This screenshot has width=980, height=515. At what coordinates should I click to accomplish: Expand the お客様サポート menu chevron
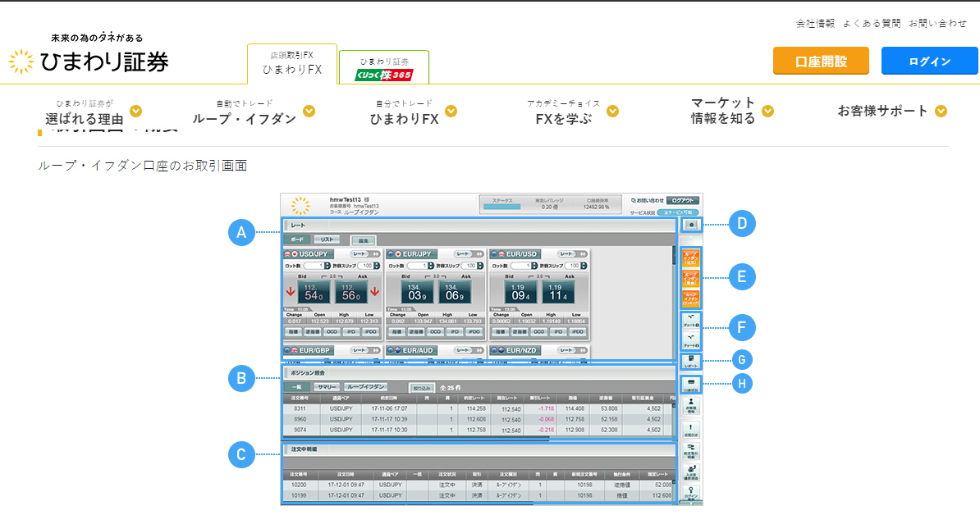point(941,111)
